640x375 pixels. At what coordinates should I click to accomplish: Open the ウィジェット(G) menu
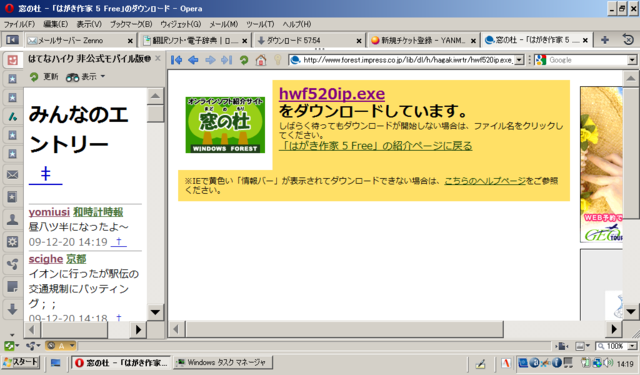180,24
